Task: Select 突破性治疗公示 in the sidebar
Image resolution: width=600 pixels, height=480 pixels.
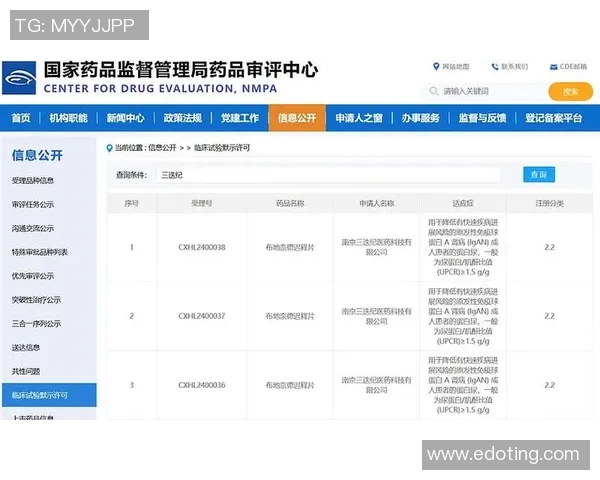Action: point(36,300)
